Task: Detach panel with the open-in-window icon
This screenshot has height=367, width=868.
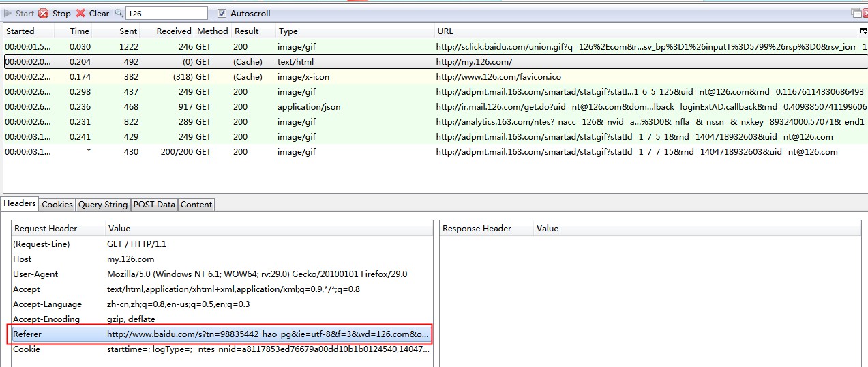Action: pos(856,13)
